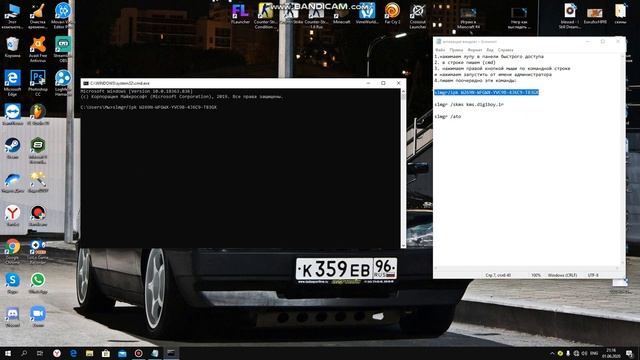The width and height of the screenshot is (640, 360).
Task: Open LogMeIn Hamachi desktop shortcut
Action: tap(63, 83)
